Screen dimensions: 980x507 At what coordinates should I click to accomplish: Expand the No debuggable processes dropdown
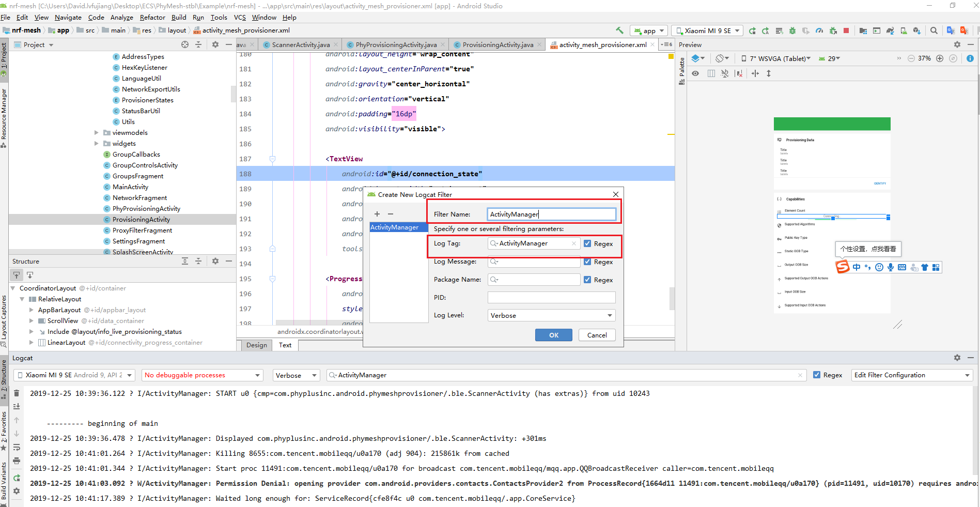(202, 375)
